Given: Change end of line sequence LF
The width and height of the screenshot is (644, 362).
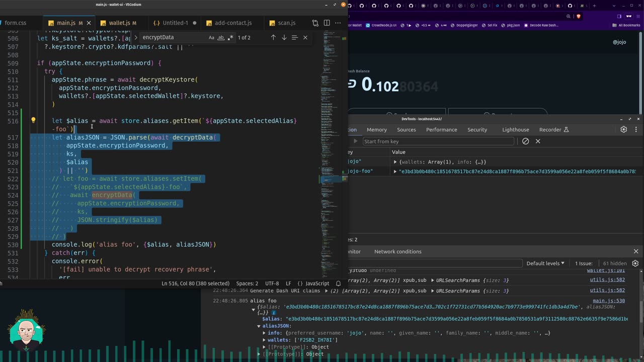Looking at the screenshot, I should (288, 284).
